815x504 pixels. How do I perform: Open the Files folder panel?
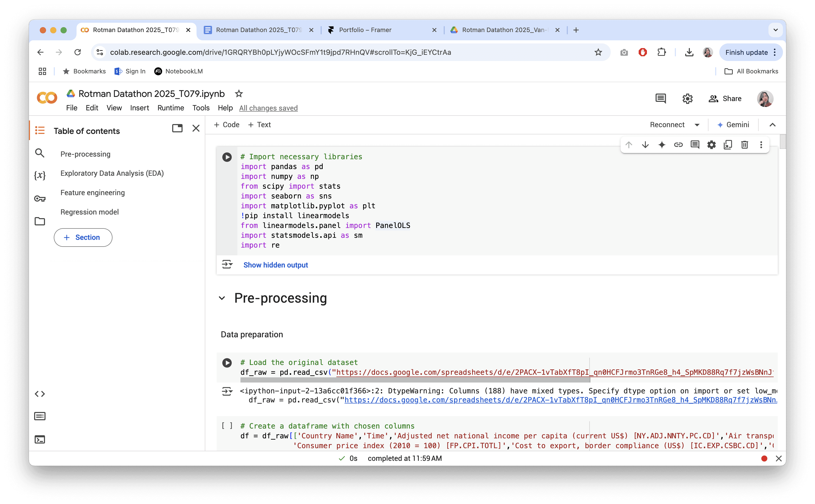[x=40, y=221]
